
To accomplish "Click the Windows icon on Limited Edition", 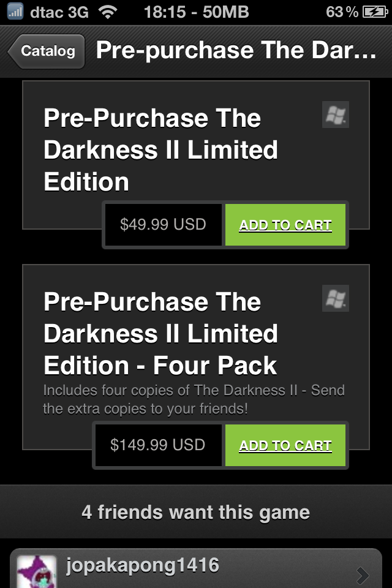I will tap(335, 115).
